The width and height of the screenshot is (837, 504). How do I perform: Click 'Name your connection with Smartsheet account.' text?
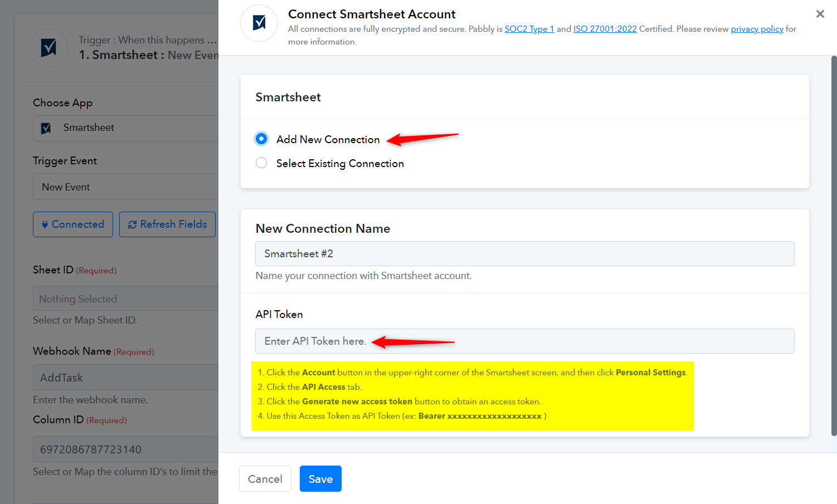363,276
